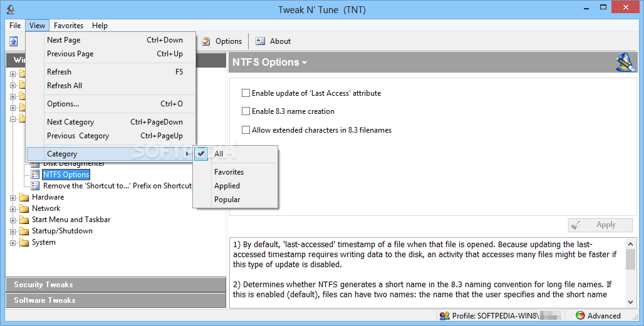
Task: Click the Startup/Shutdown folder icon
Action: (x=24, y=231)
